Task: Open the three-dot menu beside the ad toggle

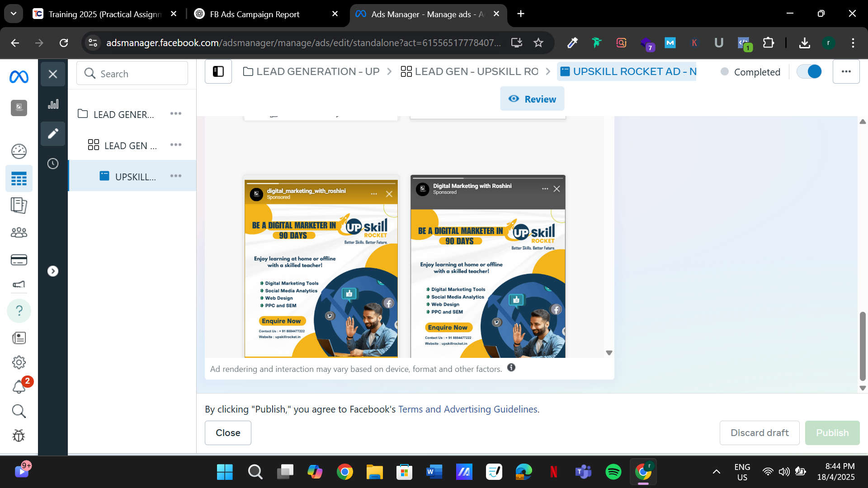Action: click(846, 71)
